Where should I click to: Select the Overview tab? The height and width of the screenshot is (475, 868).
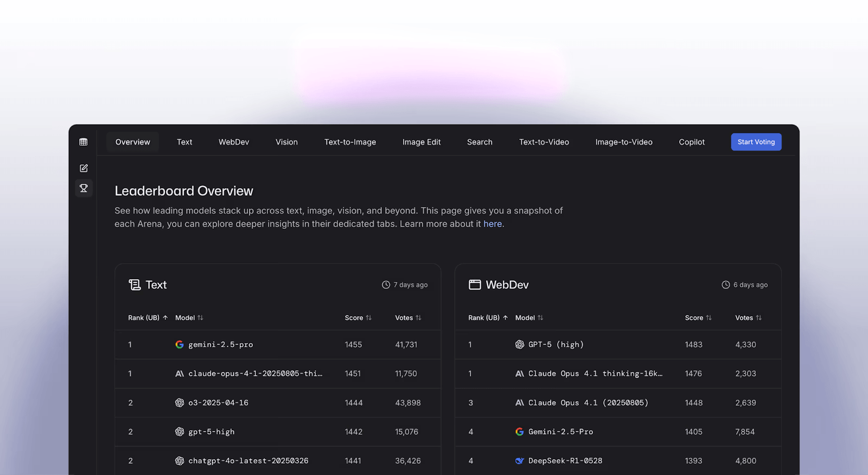(x=133, y=142)
